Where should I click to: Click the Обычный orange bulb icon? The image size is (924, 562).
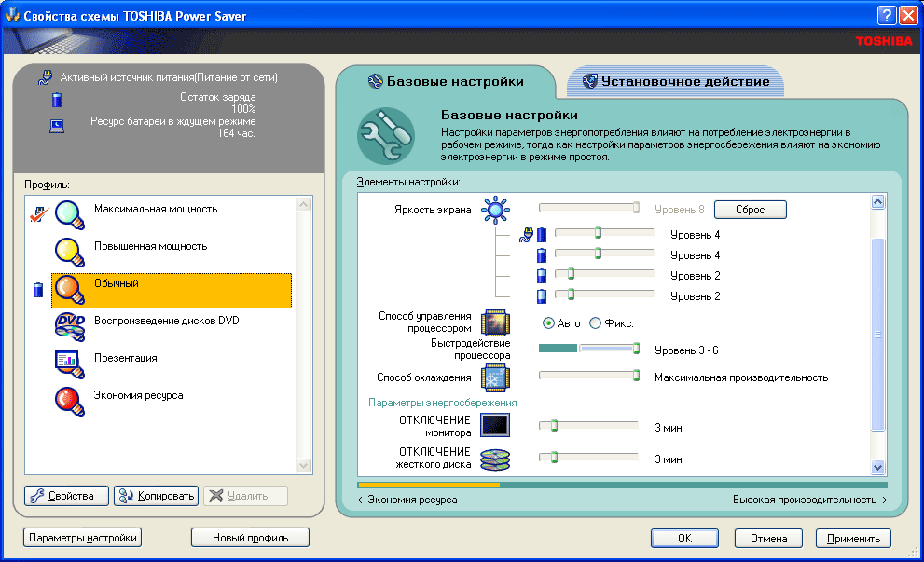click(x=70, y=290)
